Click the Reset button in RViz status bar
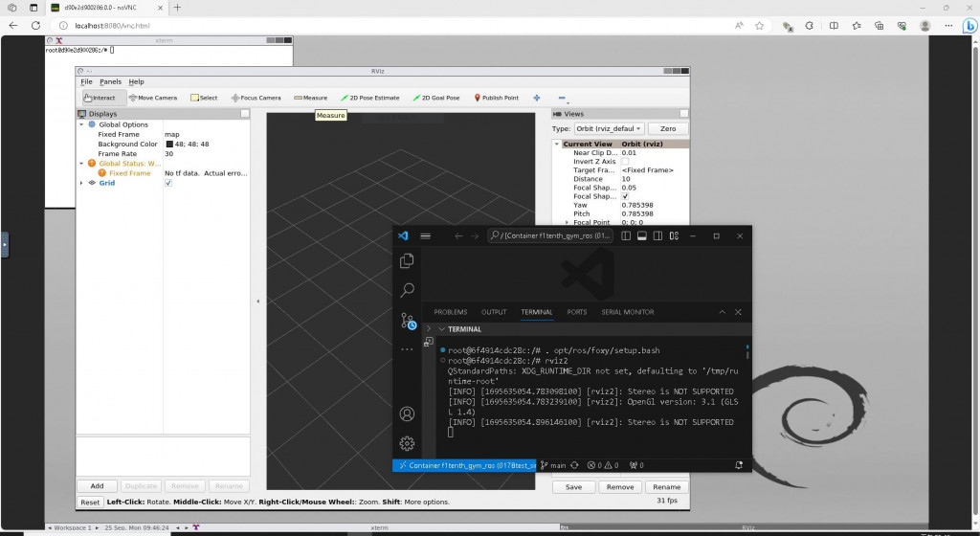980x536 pixels. pyautogui.click(x=90, y=502)
